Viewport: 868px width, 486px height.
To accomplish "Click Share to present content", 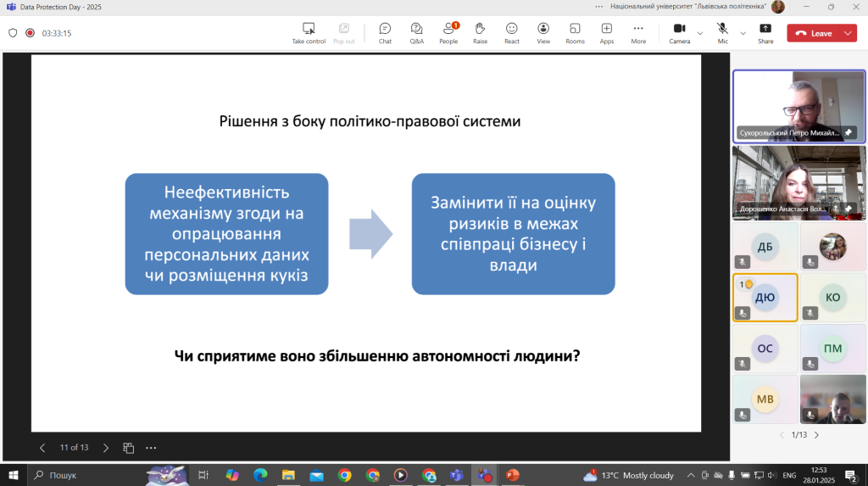I will (x=765, y=33).
